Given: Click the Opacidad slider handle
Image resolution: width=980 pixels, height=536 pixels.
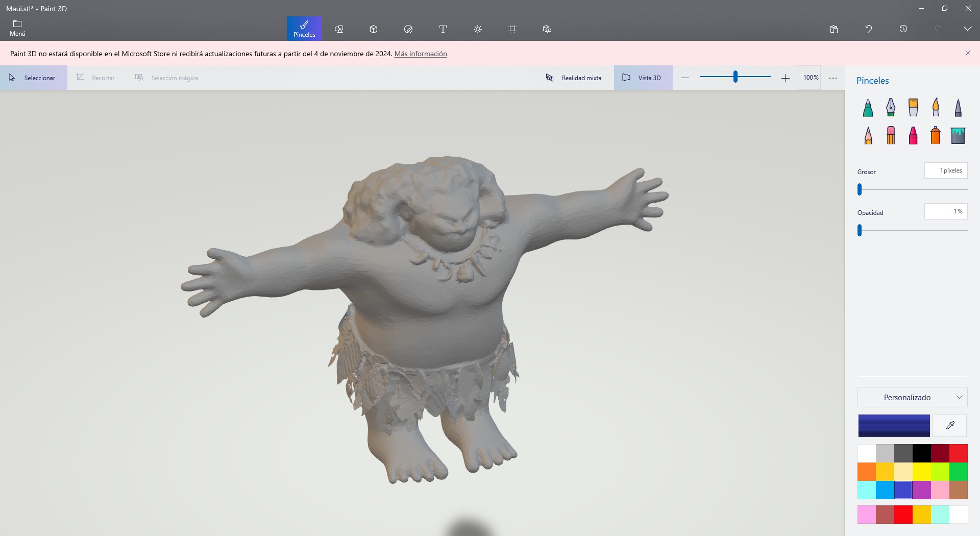Looking at the screenshot, I should coord(860,230).
